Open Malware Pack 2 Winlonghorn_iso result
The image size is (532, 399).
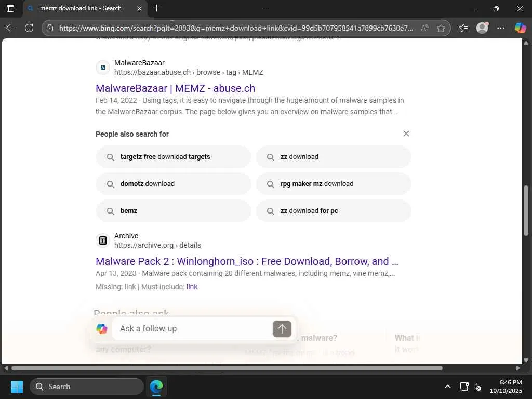[x=247, y=261]
